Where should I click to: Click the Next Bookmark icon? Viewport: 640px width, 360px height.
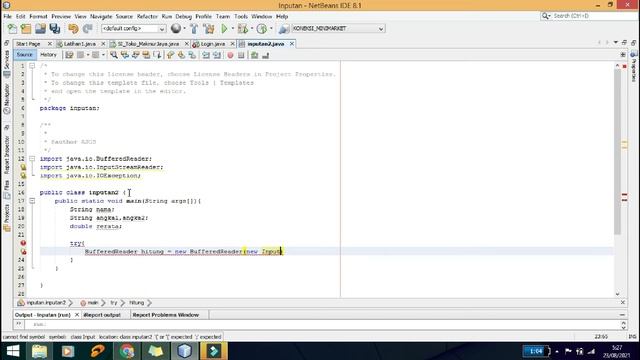point(181,55)
